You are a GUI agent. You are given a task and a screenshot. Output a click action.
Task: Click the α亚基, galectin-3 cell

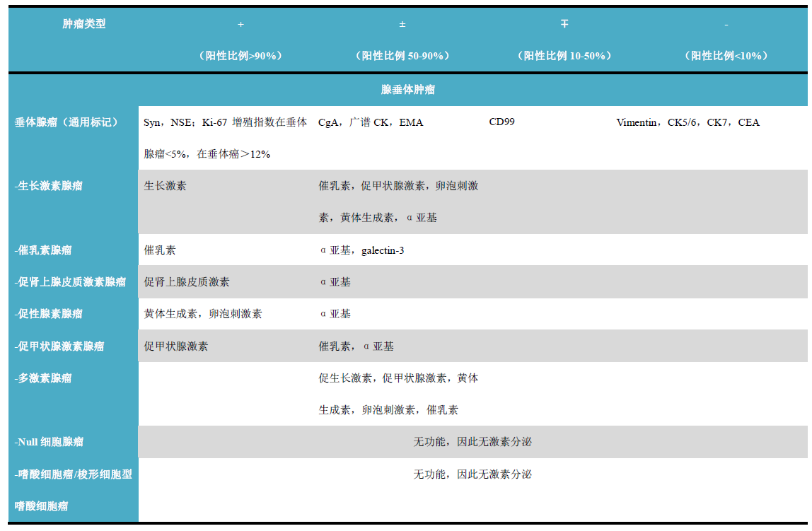[x=361, y=250]
